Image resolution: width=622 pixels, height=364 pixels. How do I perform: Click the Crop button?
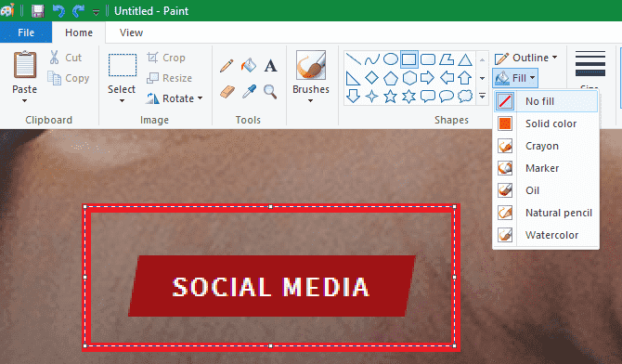point(166,58)
